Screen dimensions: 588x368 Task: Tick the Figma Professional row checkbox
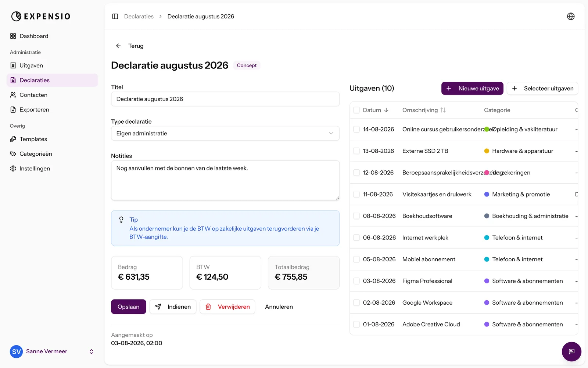coord(356,281)
